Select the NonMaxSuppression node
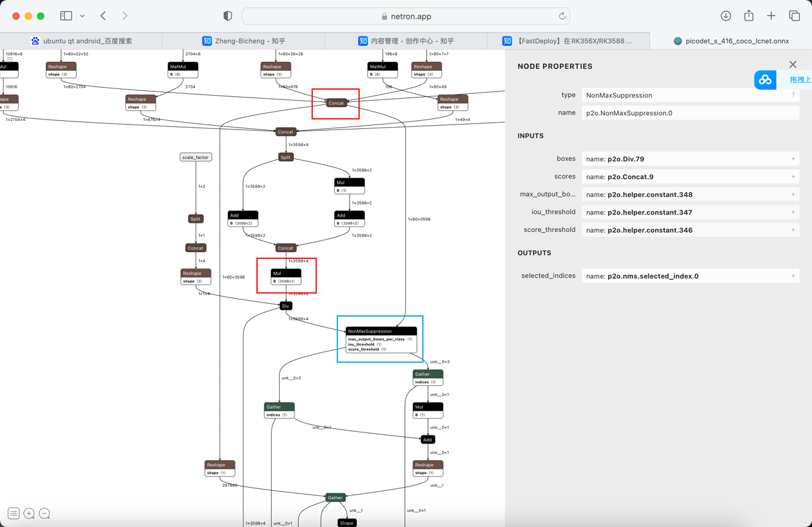812x527 pixels. click(381, 331)
